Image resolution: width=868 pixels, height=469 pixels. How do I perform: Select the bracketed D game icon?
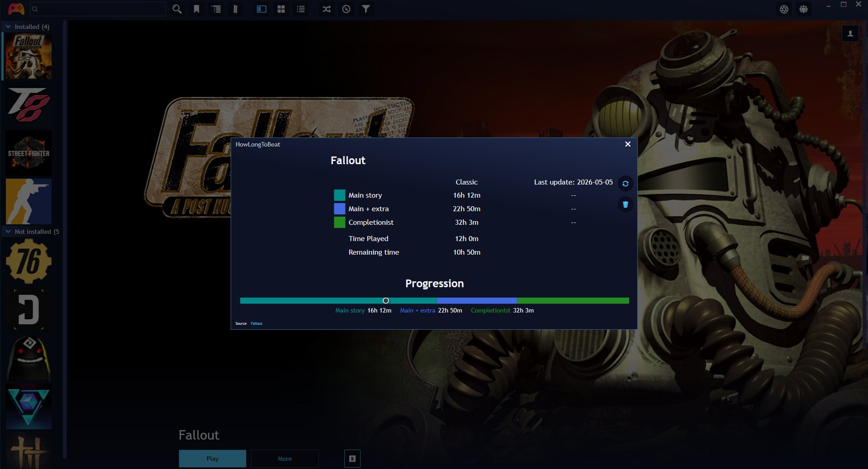(28, 310)
